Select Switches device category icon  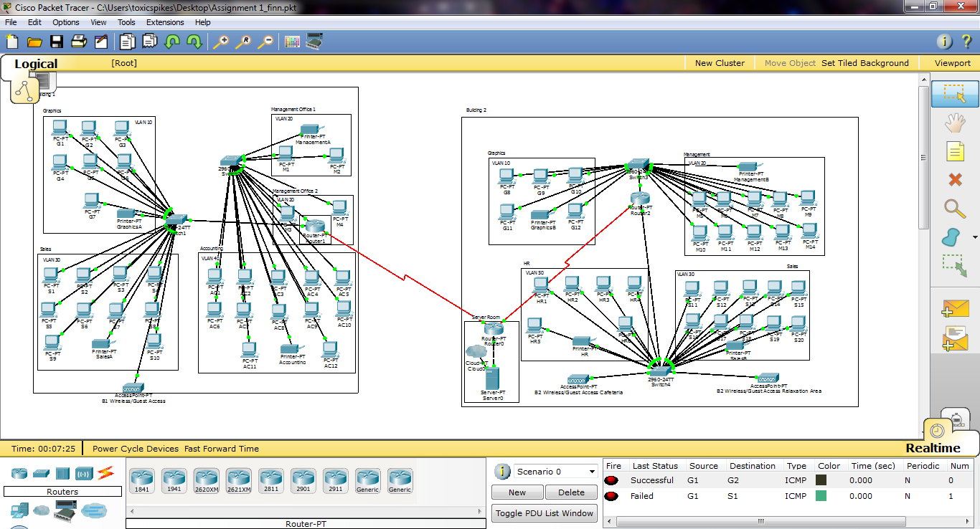click(41, 473)
